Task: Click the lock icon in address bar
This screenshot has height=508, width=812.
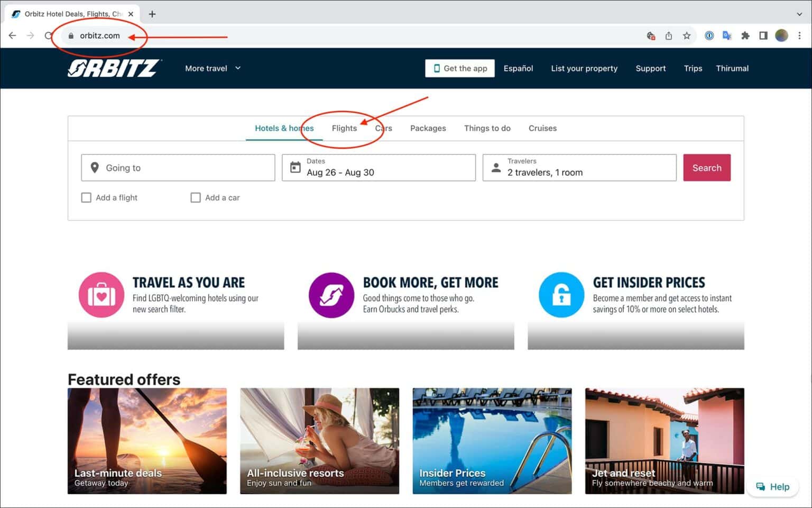Action: 71,35
